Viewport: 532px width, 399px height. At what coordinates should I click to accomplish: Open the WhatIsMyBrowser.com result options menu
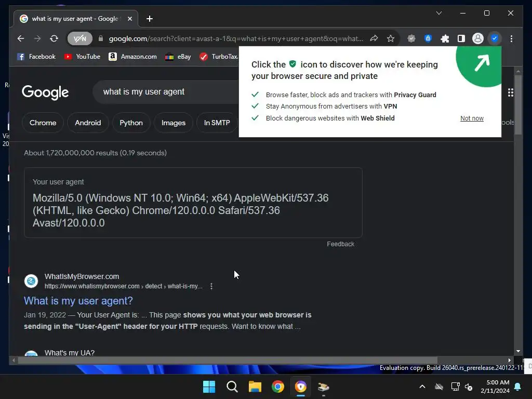pyautogui.click(x=211, y=286)
